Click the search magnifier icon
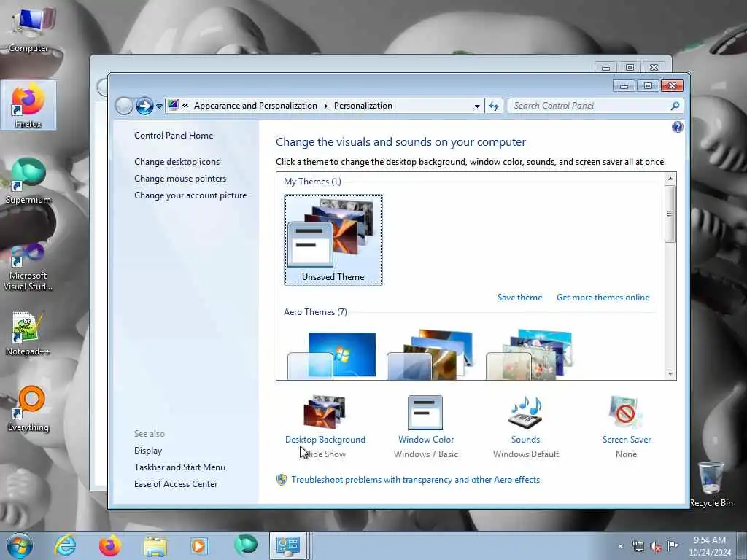Screen dimensions: 747x560 (x=675, y=106)
